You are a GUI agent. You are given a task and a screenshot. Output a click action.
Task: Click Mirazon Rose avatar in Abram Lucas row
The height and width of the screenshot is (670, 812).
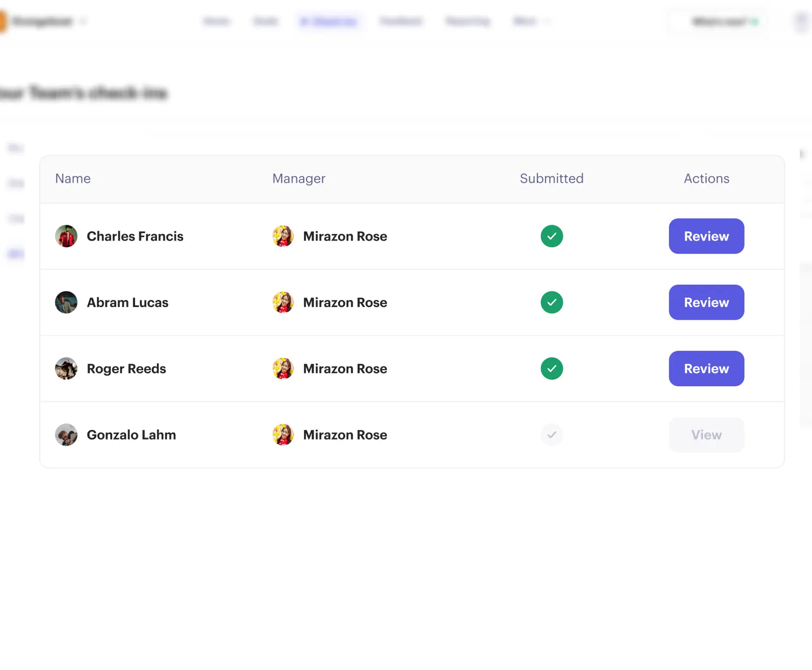283,303
